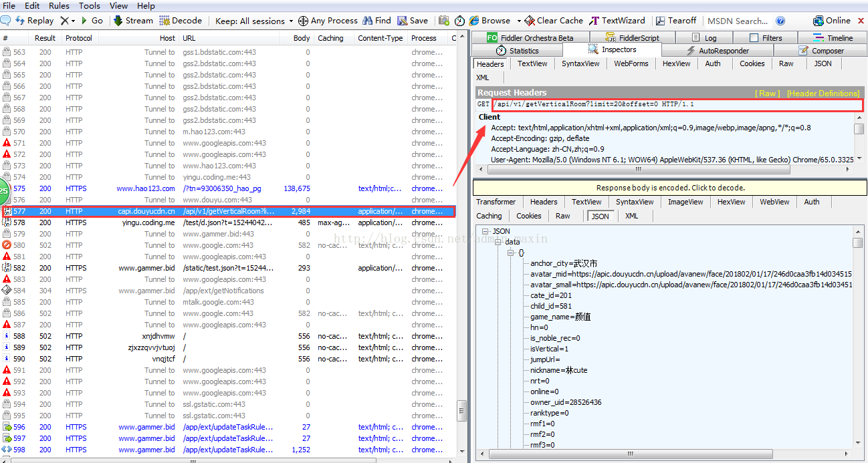Click the MSDN Search input box
This screenshot has height=463, width=868.
737,21
